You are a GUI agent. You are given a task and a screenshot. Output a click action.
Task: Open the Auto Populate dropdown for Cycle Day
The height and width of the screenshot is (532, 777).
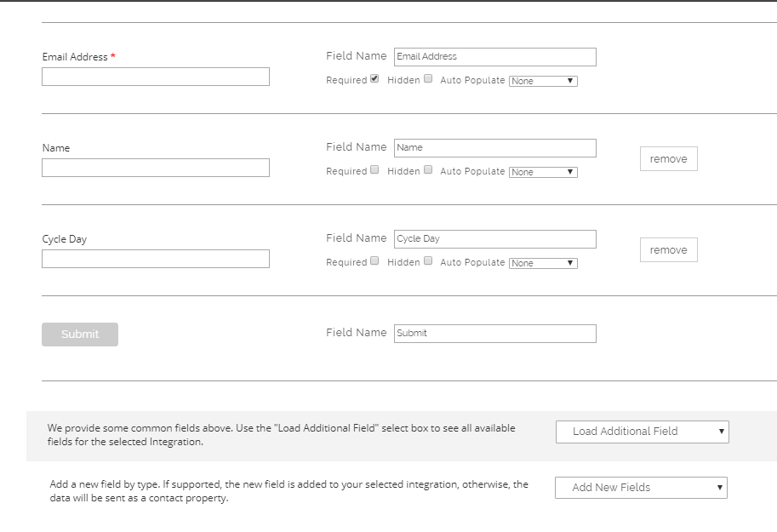(x=543, y=262)
